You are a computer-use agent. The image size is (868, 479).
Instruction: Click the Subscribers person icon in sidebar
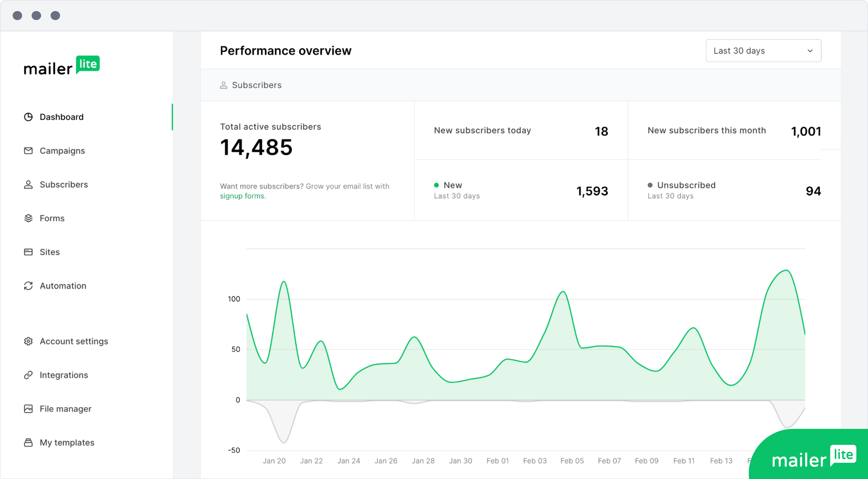29,184
